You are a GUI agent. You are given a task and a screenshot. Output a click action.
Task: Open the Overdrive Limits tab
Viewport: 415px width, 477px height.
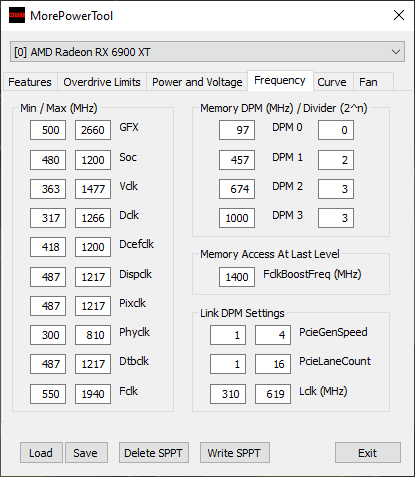pyautogui.click(x=102, y=82)
